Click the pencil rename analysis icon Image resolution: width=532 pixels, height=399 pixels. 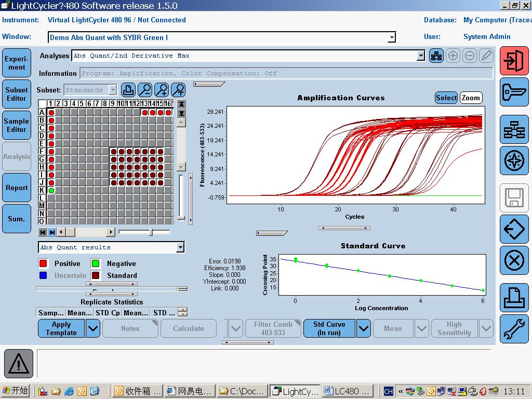click(x=486, y=56)
